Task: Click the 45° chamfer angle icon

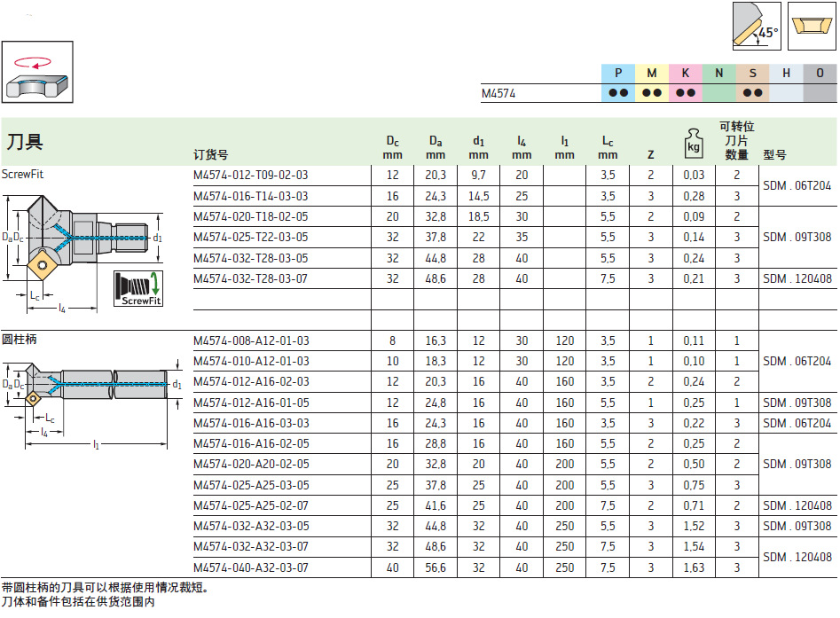Action: tap(757, 26)
